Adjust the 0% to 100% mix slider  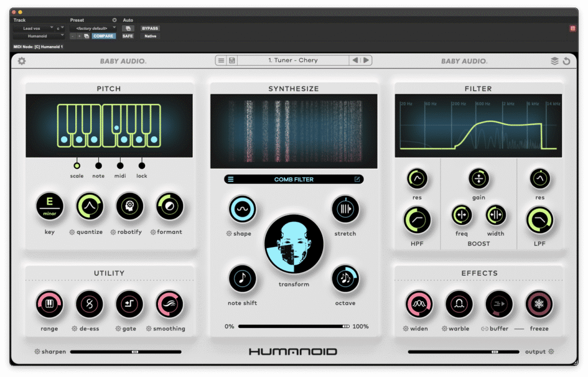click(x=294, y=326)
